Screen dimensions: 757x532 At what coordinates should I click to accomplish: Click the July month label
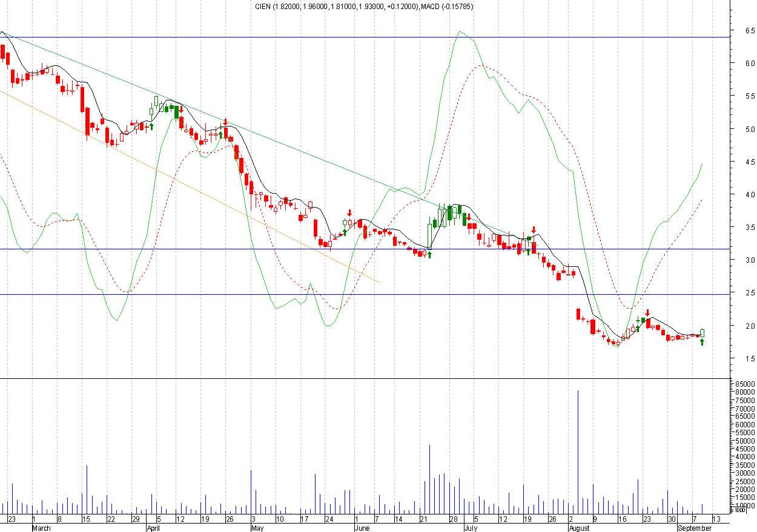pyautogui.click(x=471, y=528)
